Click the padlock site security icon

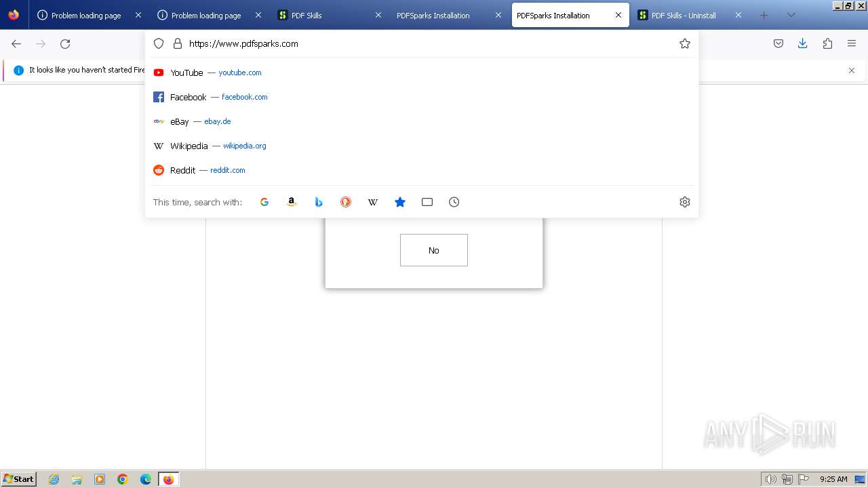[178, 43]
